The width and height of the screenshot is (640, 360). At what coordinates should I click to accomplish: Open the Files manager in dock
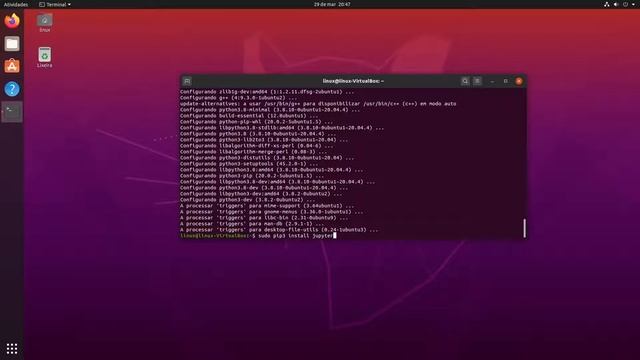point(12,44)
